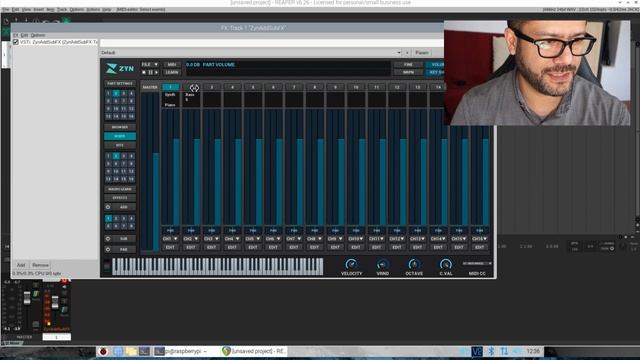This screenshot has height=360, width=640.
Task: Toggle the PAD synth engine power button
Action: click(108, 249)
